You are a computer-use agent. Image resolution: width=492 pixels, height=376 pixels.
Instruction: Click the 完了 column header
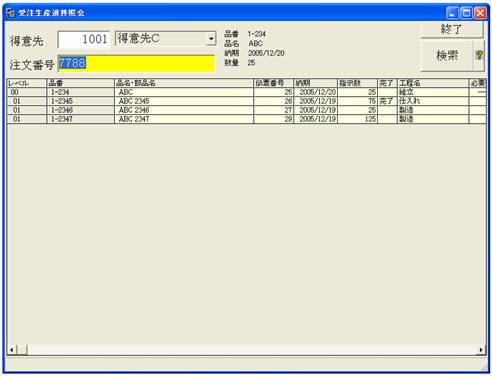tap(387, 83)
